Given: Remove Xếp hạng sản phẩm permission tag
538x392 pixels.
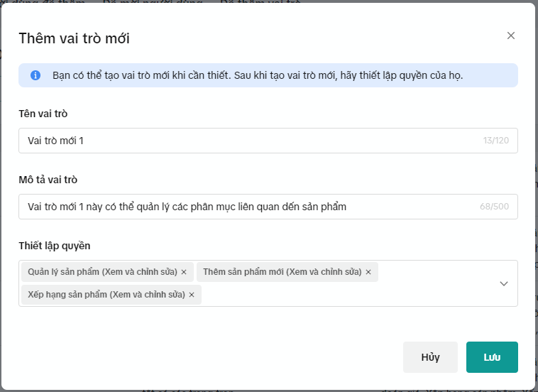Looking at the screenshot, I should [192, 295].
